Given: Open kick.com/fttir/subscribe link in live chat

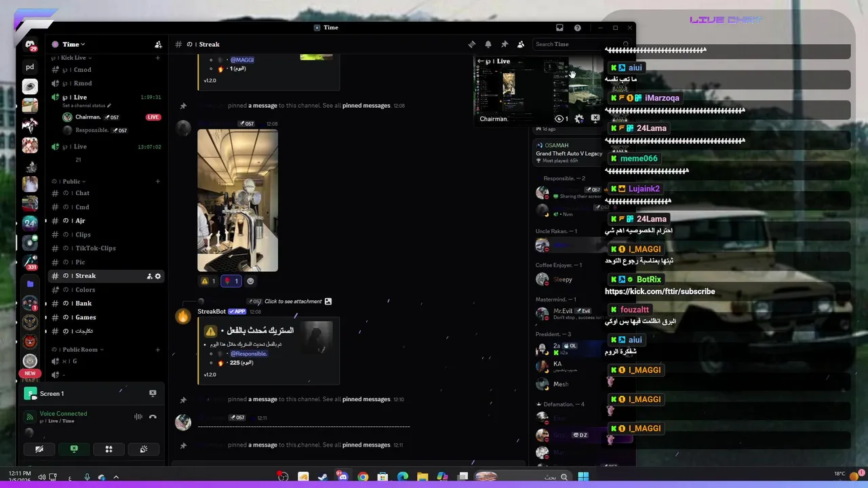Looking at the screenshot, I should (660, 291).
